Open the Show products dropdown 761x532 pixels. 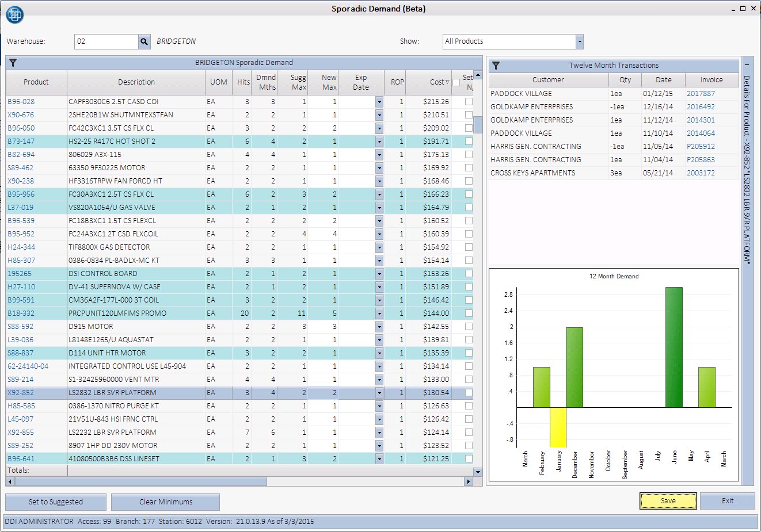click(x=579, y=41)
